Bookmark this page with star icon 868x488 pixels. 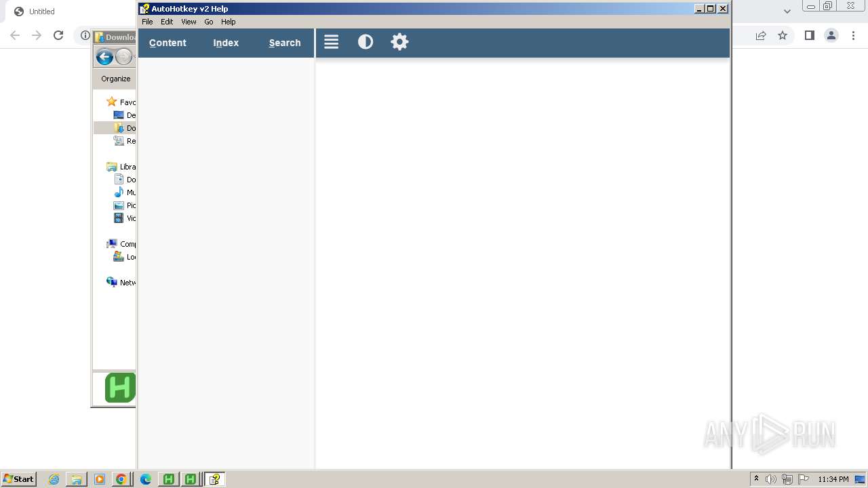coord(783,35)
